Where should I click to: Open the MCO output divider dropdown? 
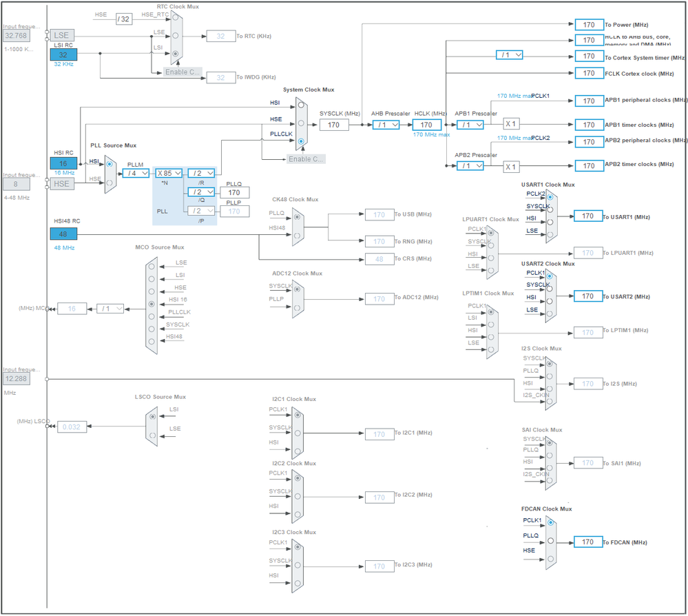[x=110, y=309]
